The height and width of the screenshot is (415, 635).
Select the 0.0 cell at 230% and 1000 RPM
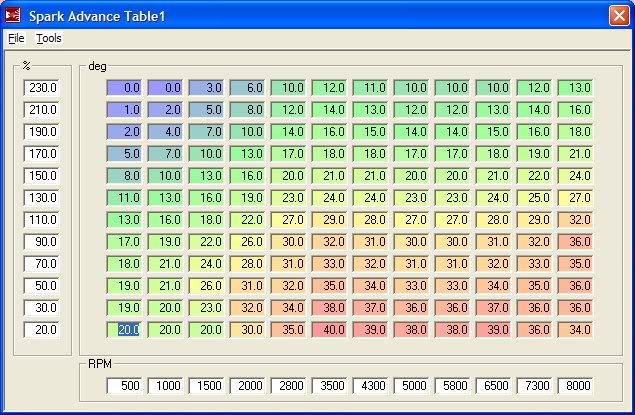[x=165, y=87]
